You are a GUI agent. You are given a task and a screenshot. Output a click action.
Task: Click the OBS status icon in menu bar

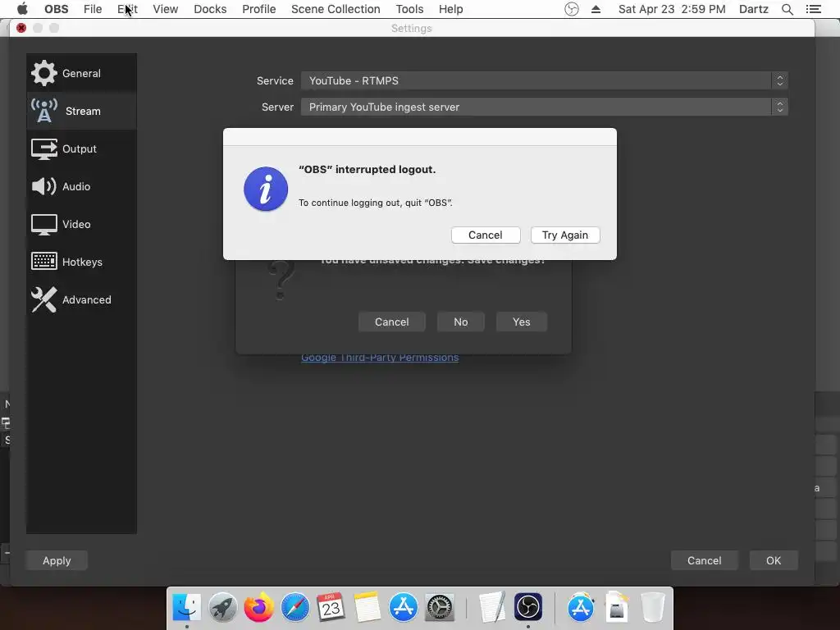pos(572,9)
